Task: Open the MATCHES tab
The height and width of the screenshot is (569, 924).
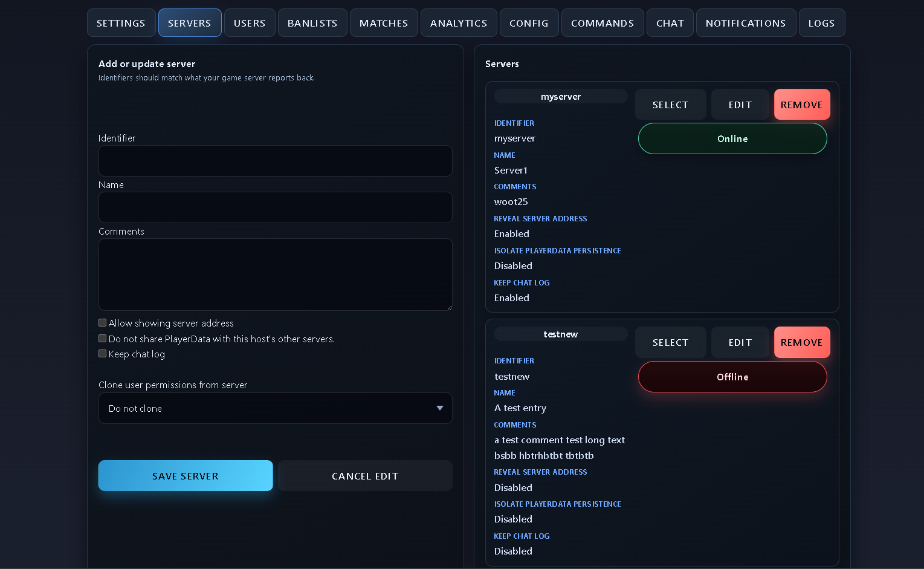Action: coord(384,22)
